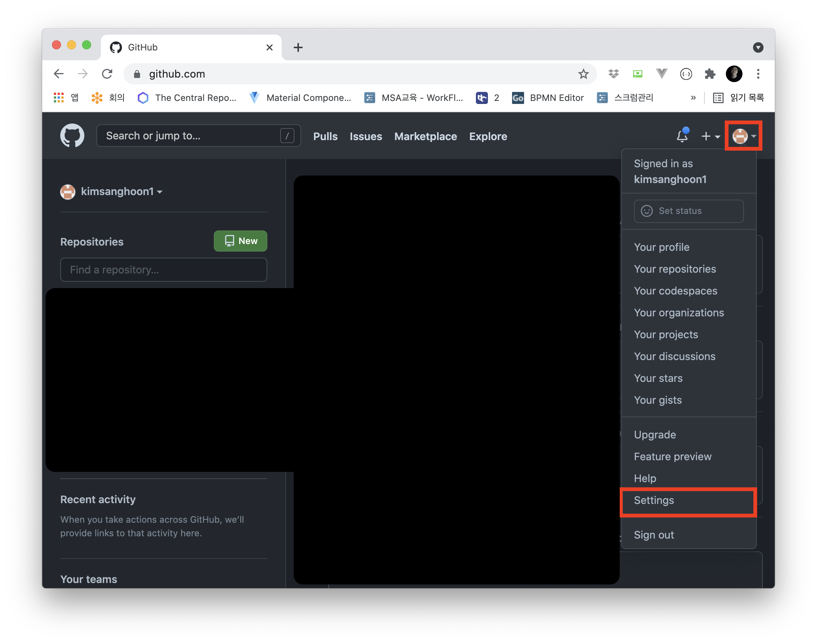
Task: Open MSA교육 WorkFlowy bookmark
Action: coord(414,98)
